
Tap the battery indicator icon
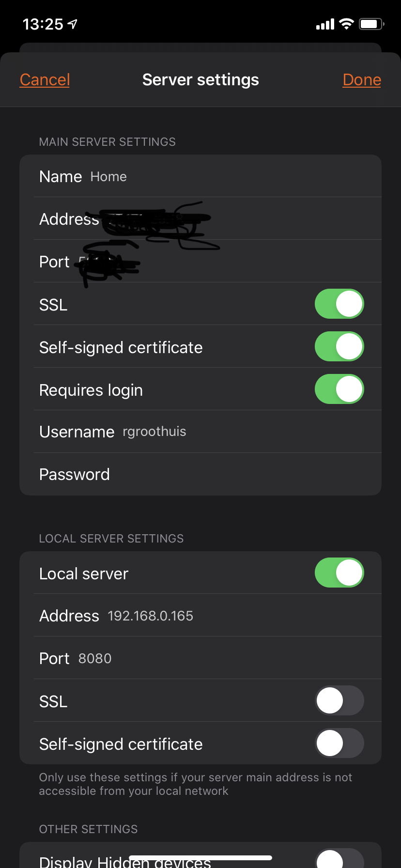(371, 24)
